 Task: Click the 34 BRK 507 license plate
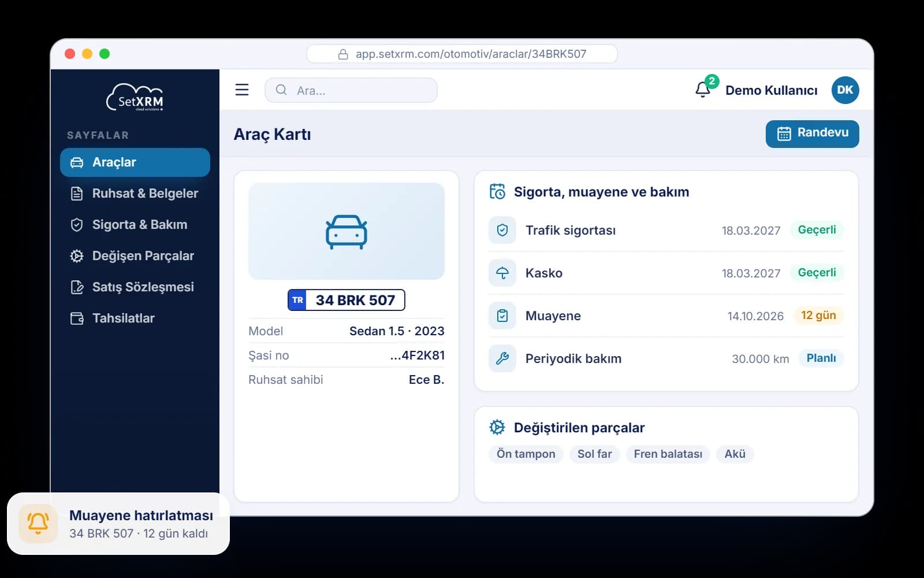pos(346,300)
